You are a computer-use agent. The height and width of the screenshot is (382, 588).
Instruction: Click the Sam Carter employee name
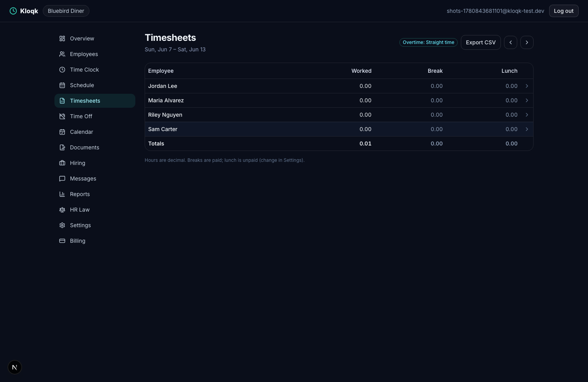(x=163, y=129)
